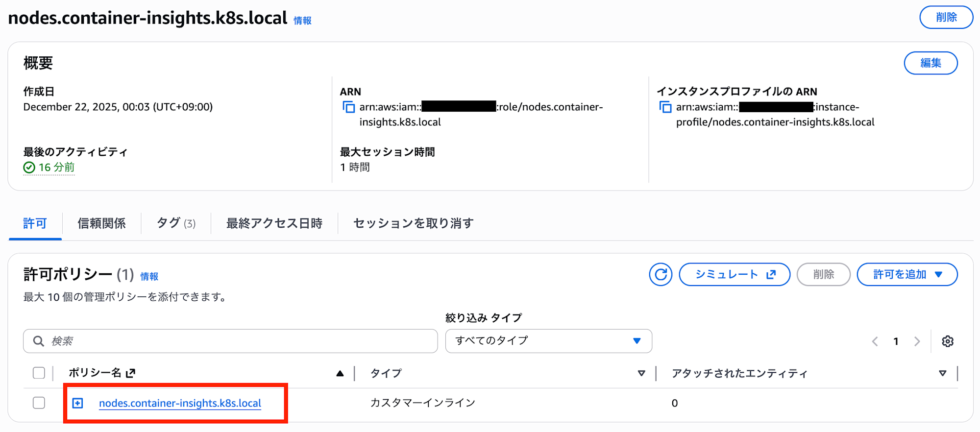Switch to the 許可 tab
The width and height of the screenshot is (980, 432).
(35, 223)
